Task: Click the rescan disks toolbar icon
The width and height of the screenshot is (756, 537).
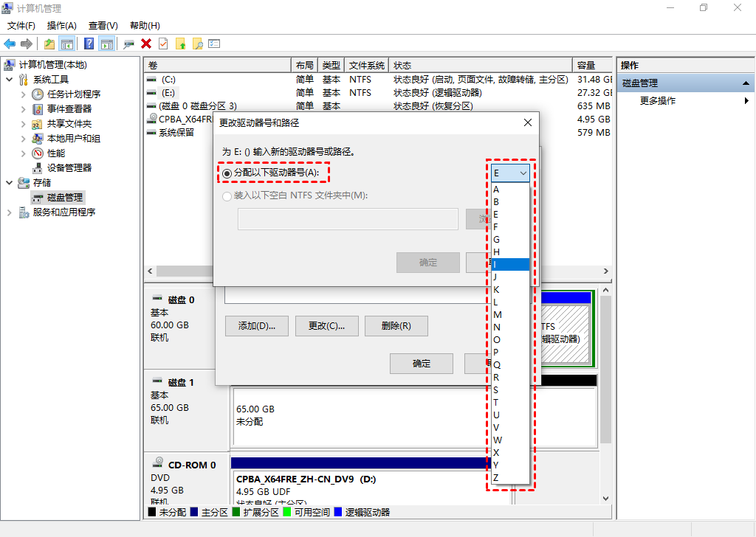Action: pyautogui.click(x=127, y=43)
